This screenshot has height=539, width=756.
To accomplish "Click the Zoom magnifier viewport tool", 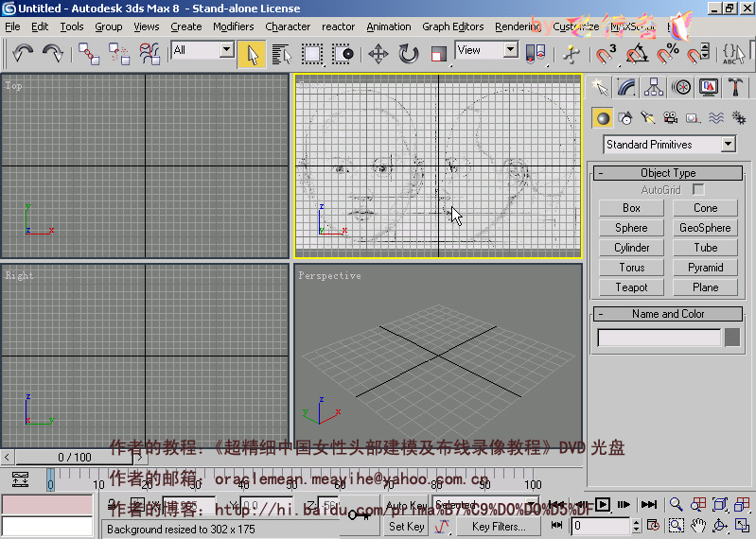I will (x=676, y=504).
